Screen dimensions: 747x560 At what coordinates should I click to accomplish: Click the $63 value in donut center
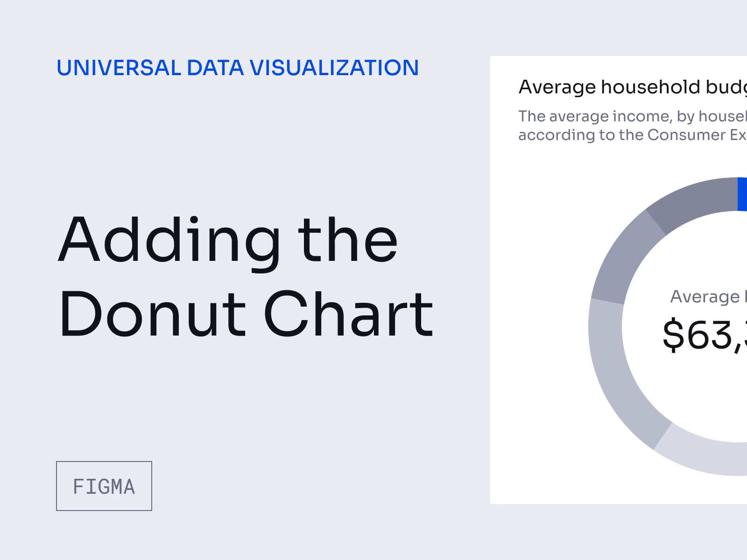point(705,335)
